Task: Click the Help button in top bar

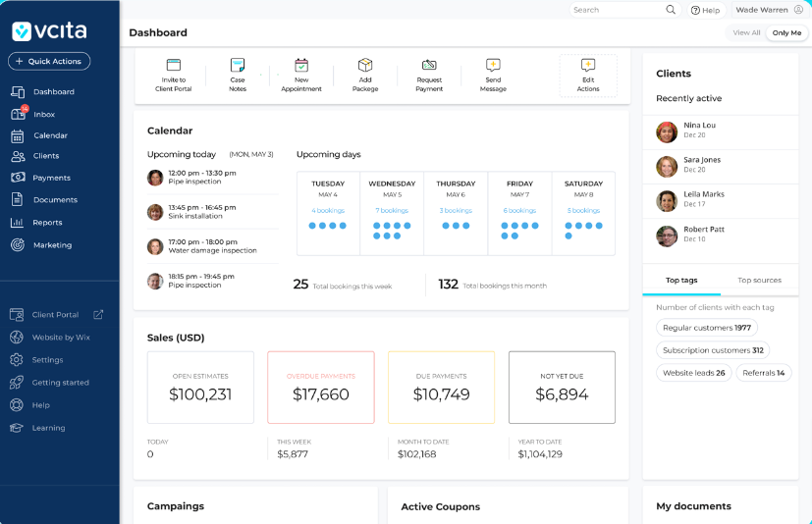Action: pyautogui.click(x=706, y=10)
